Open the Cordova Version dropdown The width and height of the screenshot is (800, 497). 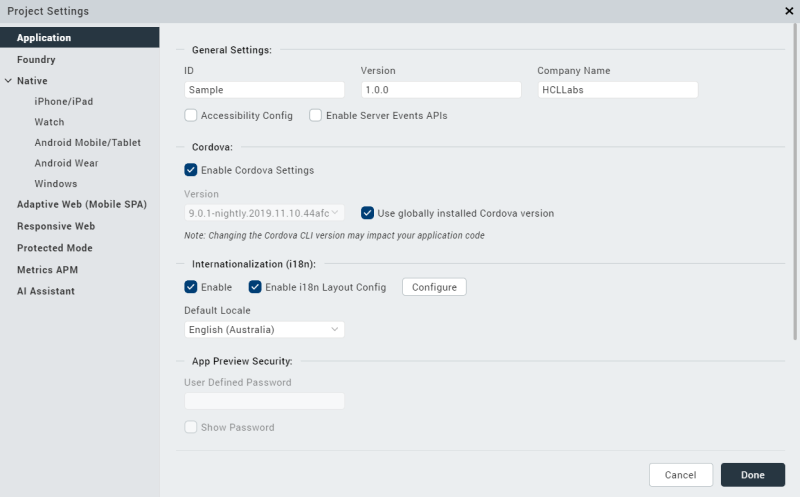click(x=264, y=213)
